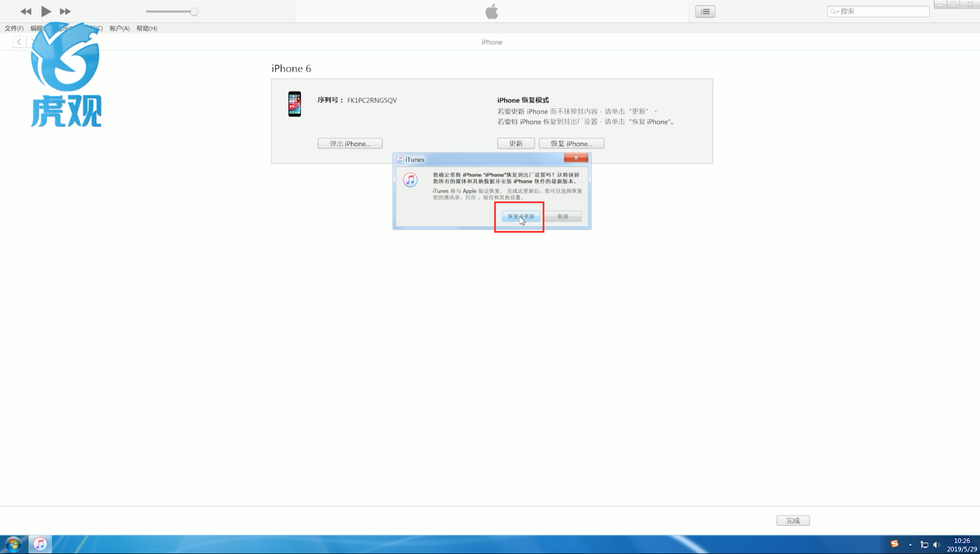The height and width of the screenshot is (554, 980).
Task: Click the iPhone 6 device thumbnail
Action: [294, 104]
